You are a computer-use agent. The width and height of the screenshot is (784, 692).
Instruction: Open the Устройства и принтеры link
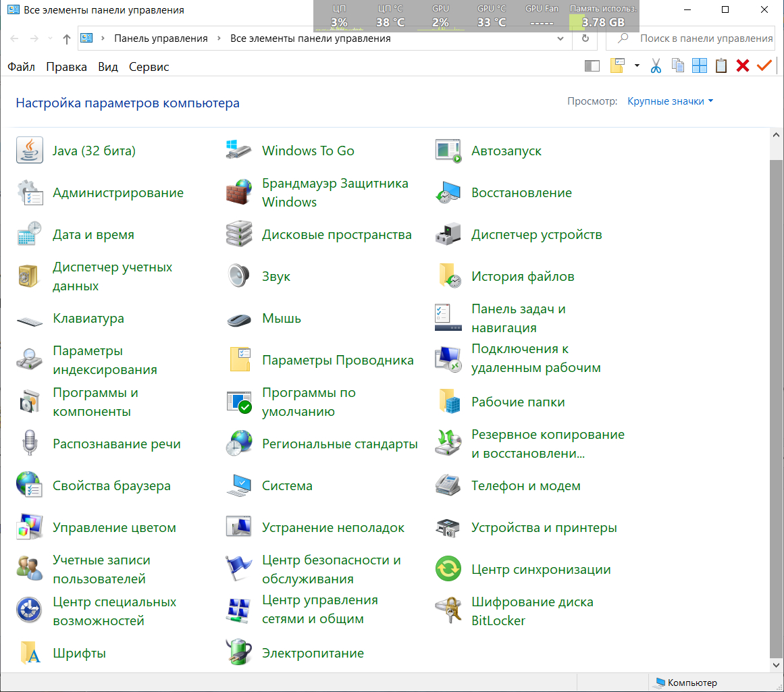(544, 527)
